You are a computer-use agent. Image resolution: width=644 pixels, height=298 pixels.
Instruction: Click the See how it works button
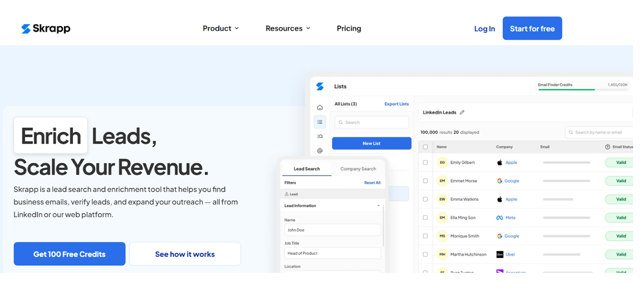click(185, 254)
